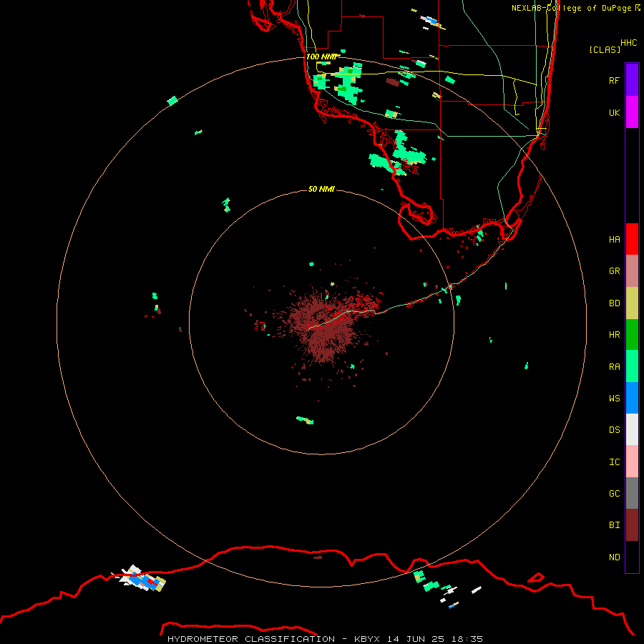Select the BD big drops swatch
The image size is (644, 644).
(x=632, y=303)
